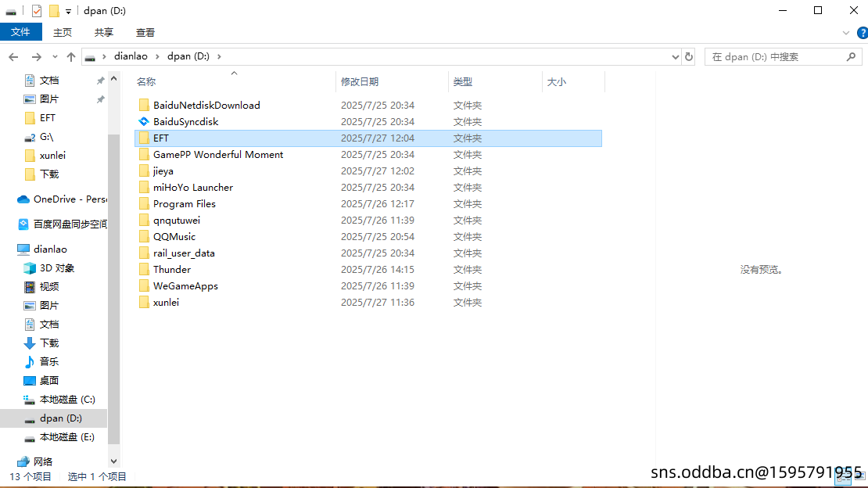Image resolution: width=868 pixels, height=488 pixels.
Task: Sort files by the 类型 column header
Action: coord(496,82)
